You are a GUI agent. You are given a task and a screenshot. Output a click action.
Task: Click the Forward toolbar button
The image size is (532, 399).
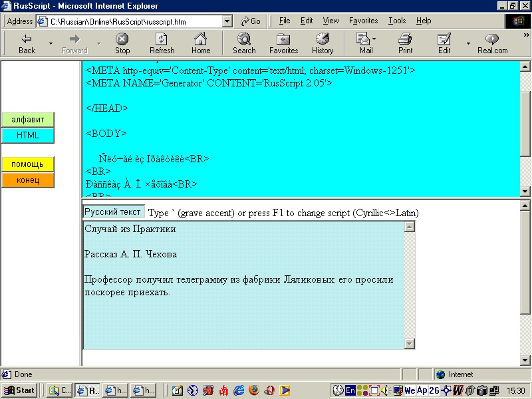click(x=74, y=43)
